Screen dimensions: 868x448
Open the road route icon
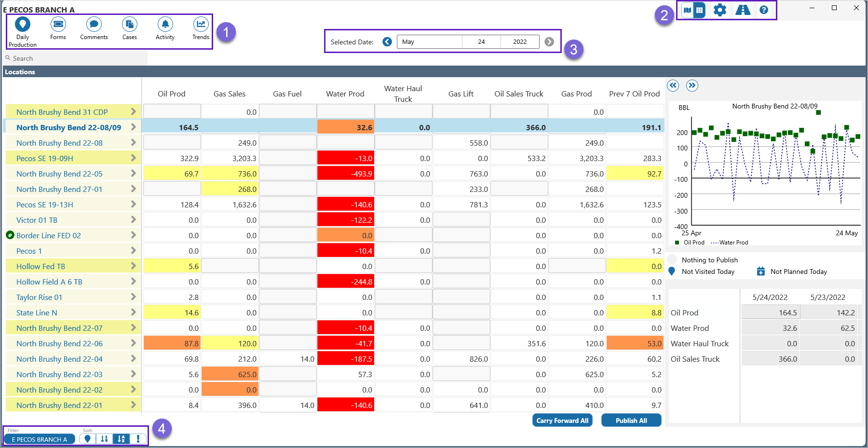743,10
